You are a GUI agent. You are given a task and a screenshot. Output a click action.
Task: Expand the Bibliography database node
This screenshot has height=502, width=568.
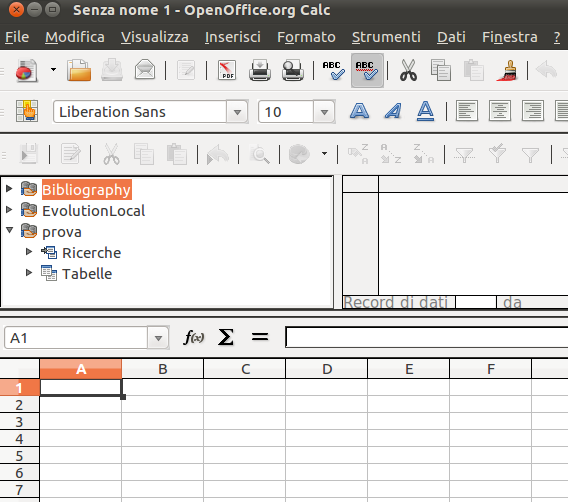pyautogui.click(x=9, y=188)
